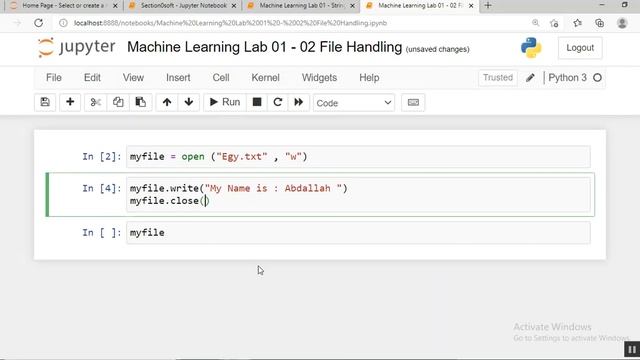This screenshot has height=360, width=640.
Task: Open the cell type Code dropdown
Action: [354, 103]
